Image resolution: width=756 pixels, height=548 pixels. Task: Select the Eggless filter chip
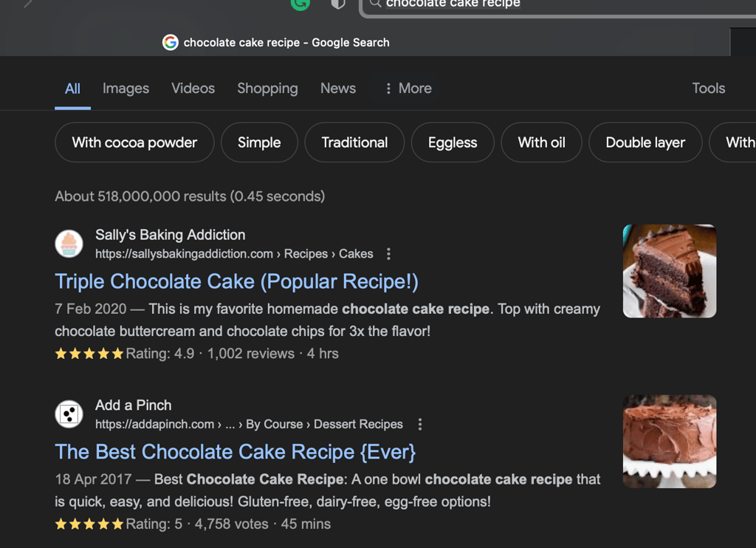point(453,143)
